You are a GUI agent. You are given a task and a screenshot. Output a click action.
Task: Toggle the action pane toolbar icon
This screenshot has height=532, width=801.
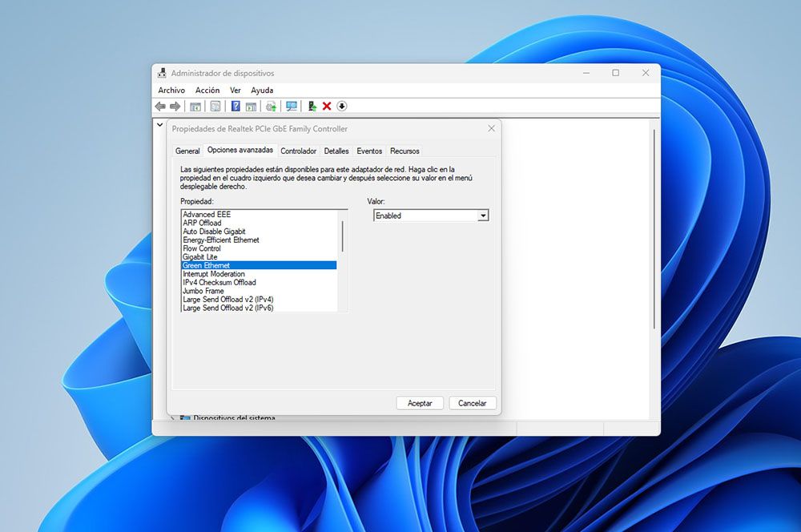coord(251,107)
